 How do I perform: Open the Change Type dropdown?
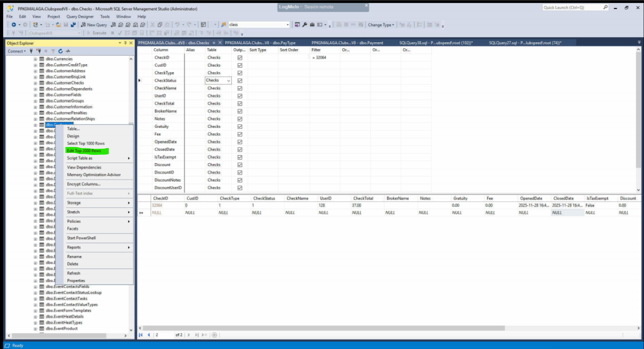tap(381, 25)
